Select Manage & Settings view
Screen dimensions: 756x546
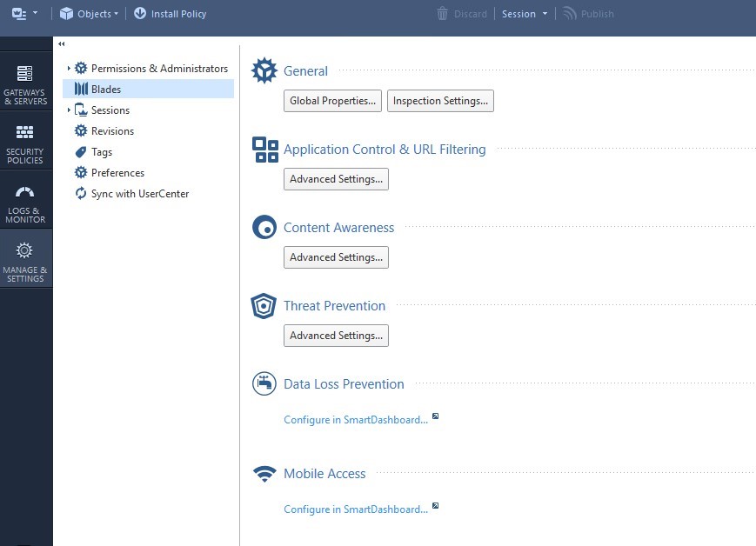pos(25,261)
